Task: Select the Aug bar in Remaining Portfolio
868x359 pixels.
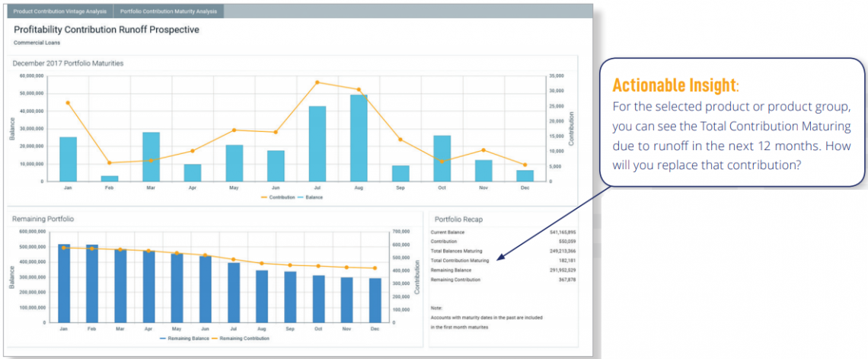Action: (x=262, y=297)
